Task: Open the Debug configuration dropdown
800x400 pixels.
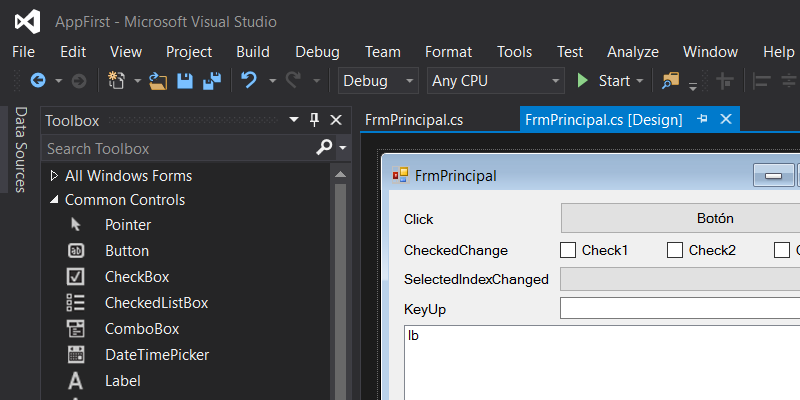Action: click(x=379, y=81)
